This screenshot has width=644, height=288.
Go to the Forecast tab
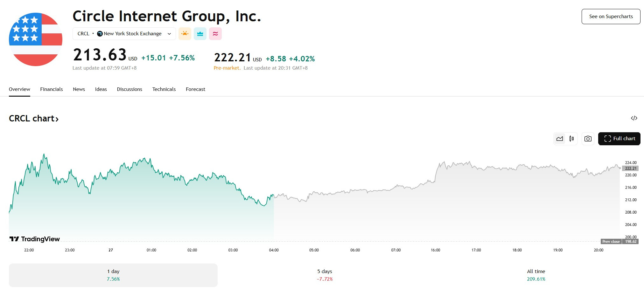click(x=195, y=89)
